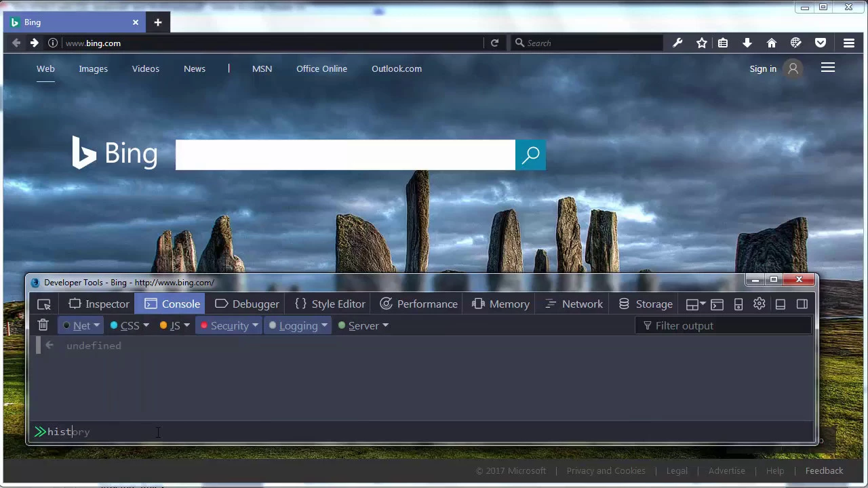
Task: Reload the current page in Firefox
Action: click(x=495, y=43)
